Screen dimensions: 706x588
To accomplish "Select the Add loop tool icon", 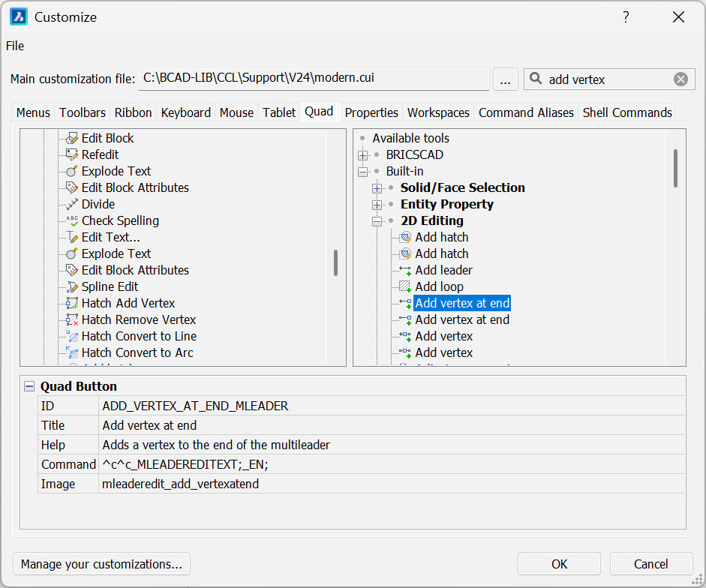I will tap(405, 286).
